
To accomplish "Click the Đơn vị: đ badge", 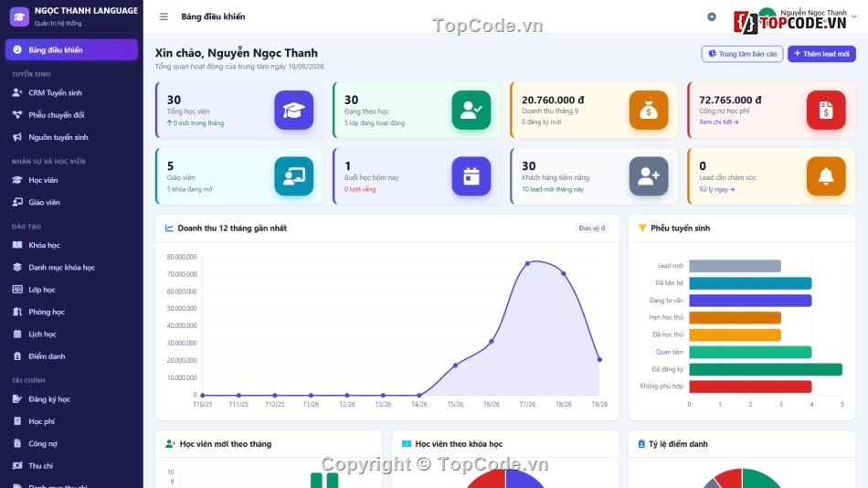I will [592, 228].
